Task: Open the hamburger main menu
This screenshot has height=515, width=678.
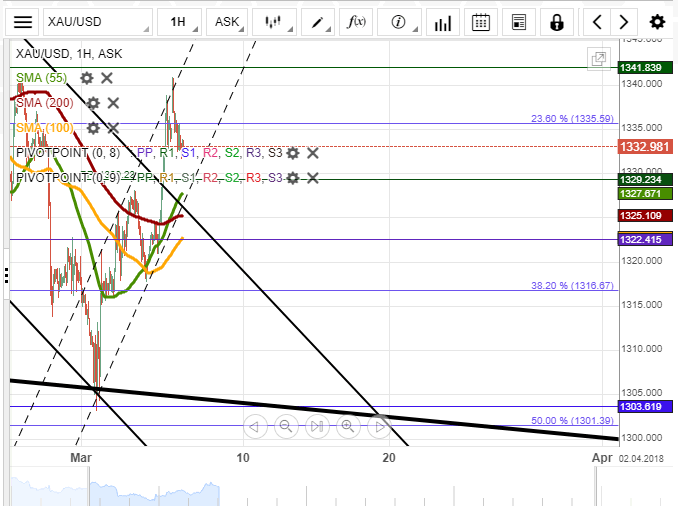Action: click(x=22, y=22)
